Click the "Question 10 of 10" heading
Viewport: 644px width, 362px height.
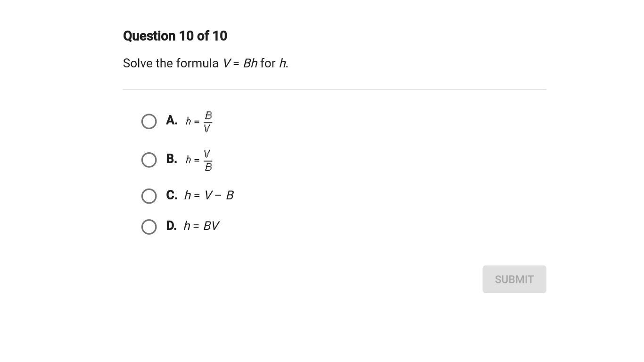[175, 36]
